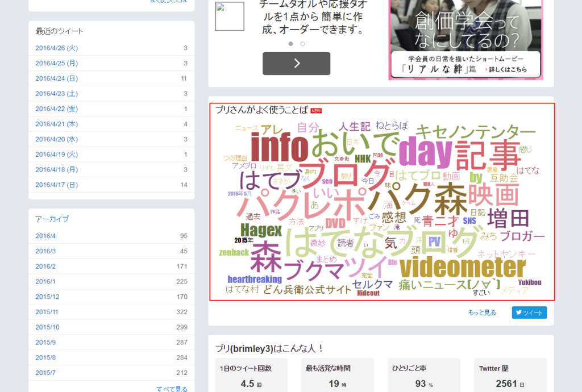This screenshot has height=392, width=582.
Task: Open archive month 2016/3
Action: 45,251
